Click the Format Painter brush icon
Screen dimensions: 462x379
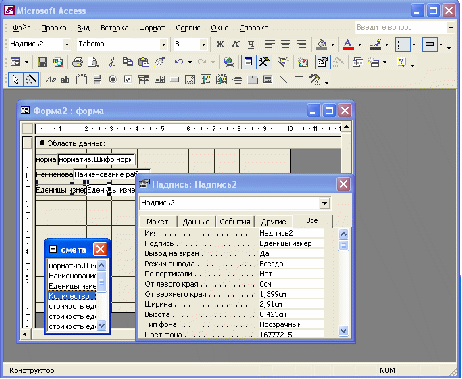click(160, 62)
